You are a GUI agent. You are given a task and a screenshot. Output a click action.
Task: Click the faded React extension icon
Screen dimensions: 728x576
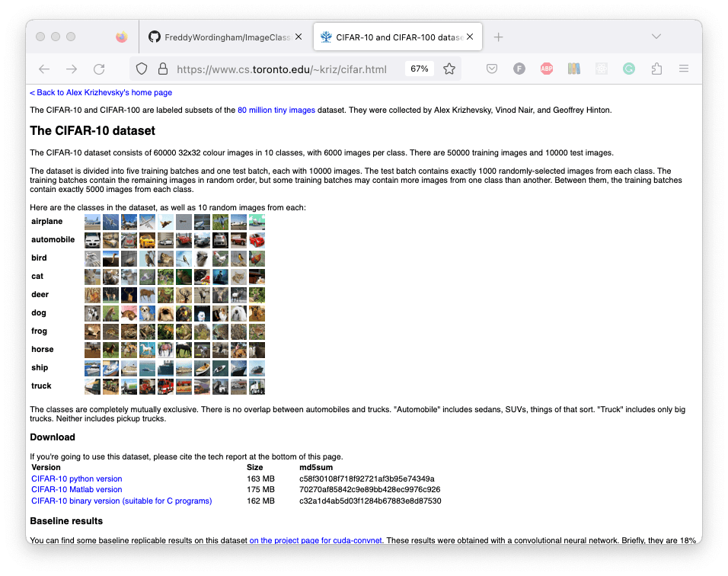tap(602, 69)
